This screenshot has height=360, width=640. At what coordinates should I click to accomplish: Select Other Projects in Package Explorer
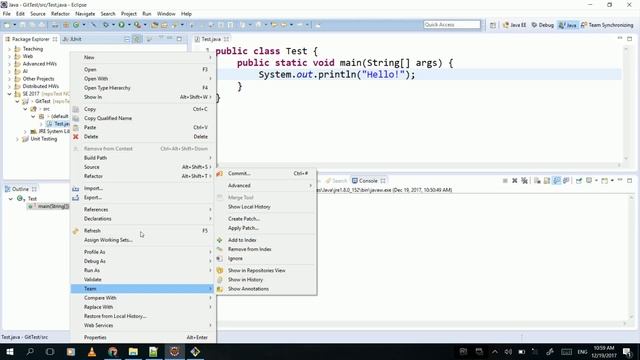click(x=38, y=79)
